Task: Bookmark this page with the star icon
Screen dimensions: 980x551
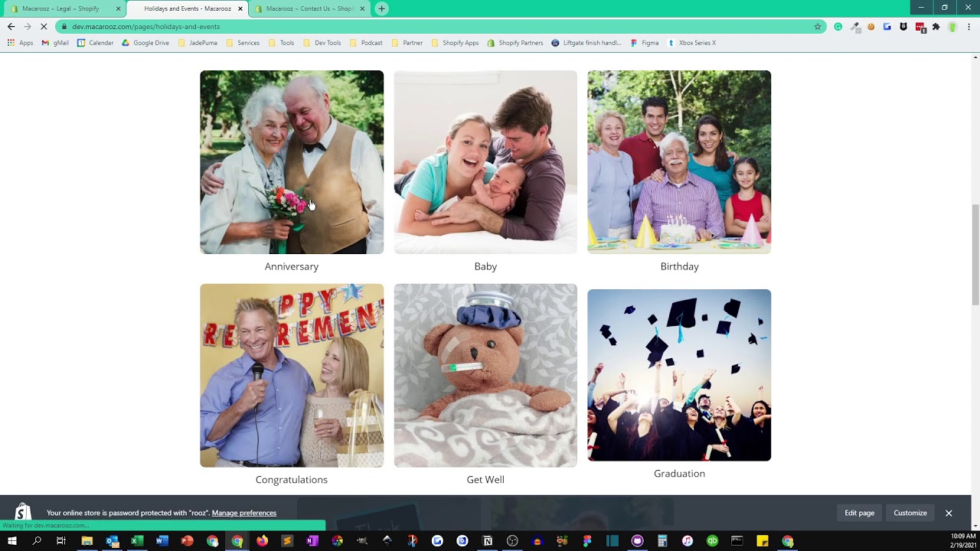Action: point(818,26)
